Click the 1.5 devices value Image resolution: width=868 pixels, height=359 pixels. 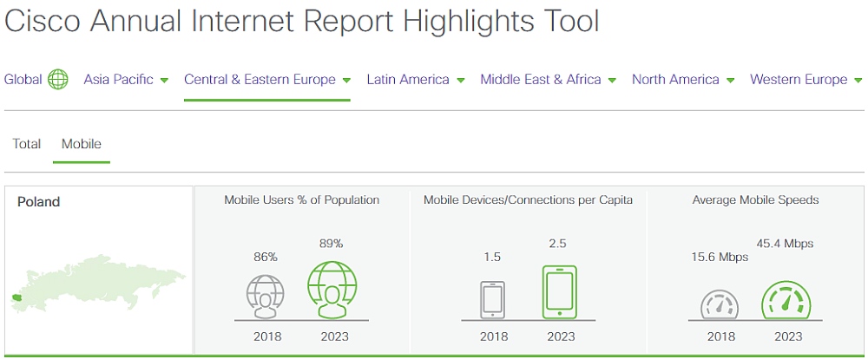coord(492,258)
